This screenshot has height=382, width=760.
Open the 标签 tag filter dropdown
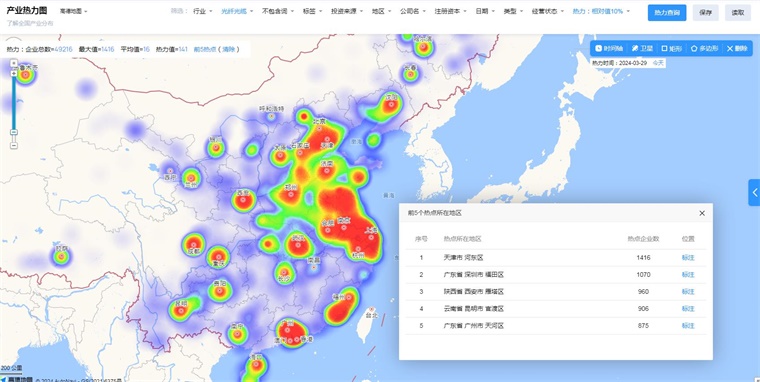[x=312, y=11]
